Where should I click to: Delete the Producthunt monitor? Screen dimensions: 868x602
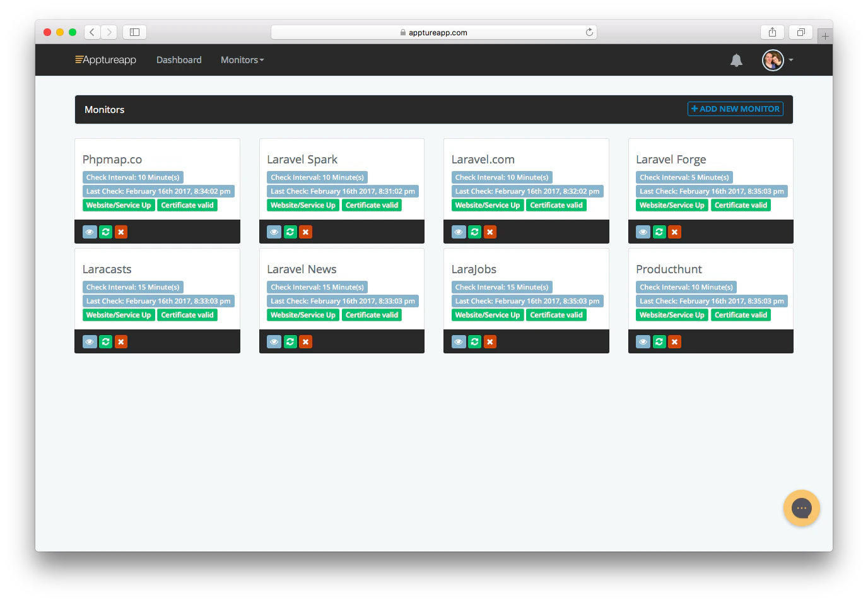coord(674,342)
